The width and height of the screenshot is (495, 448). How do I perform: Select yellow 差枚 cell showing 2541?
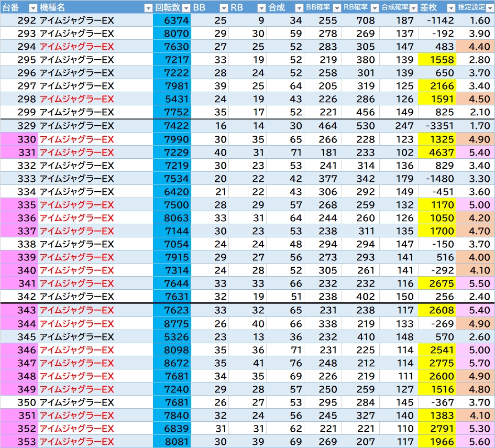(437, 350)
